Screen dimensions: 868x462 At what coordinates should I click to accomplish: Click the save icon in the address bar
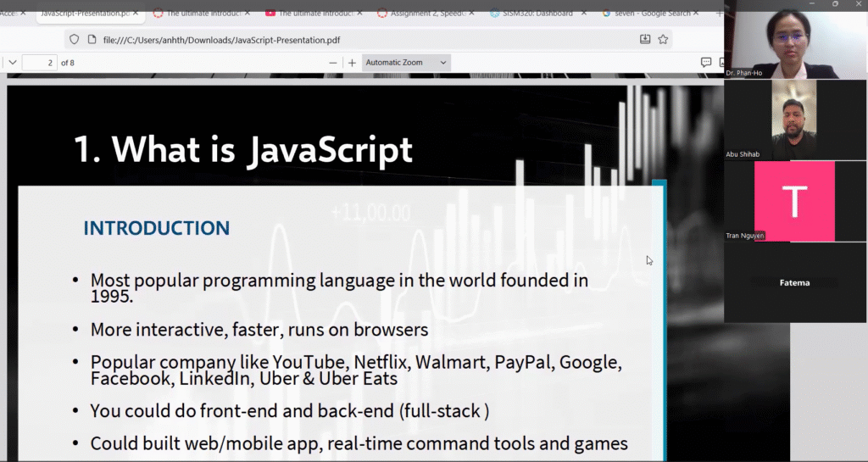[x=645, y=39]
